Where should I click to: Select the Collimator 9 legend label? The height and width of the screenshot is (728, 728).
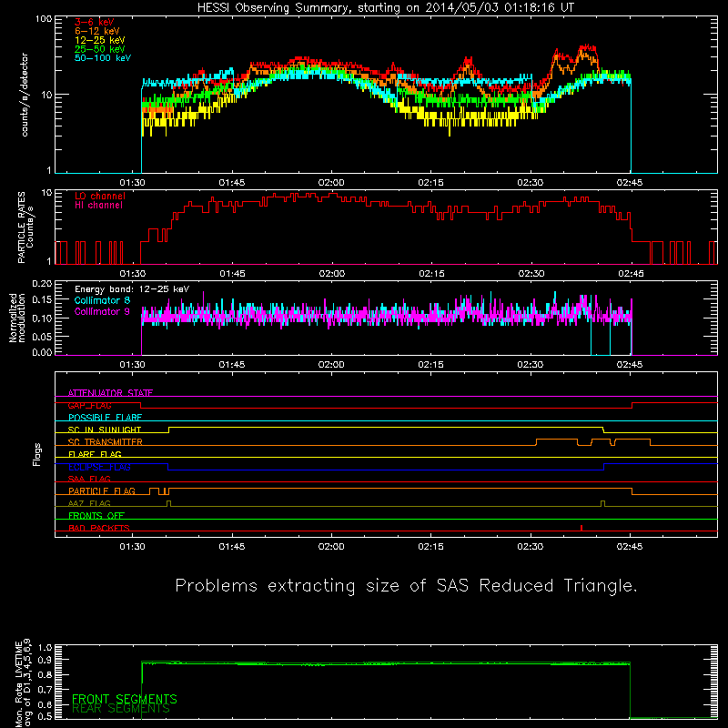pos(102,311)
